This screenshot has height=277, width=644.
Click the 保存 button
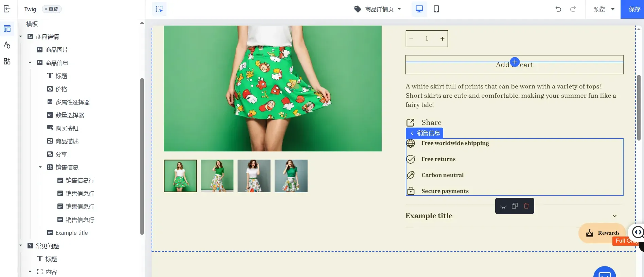point(634,9)
